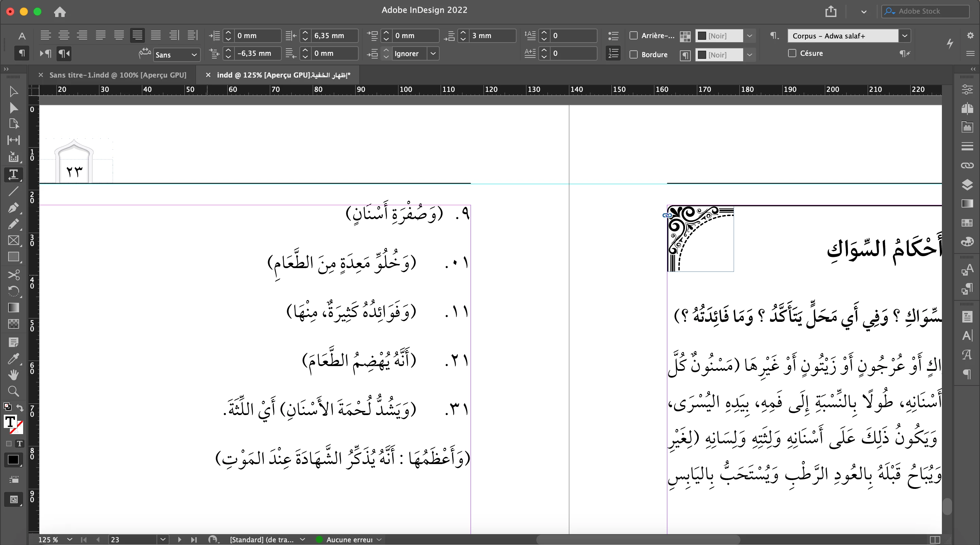This screenshot has width=980, height=545.
Task: Select the Hand tool
Action: click(x=13, y=375)
